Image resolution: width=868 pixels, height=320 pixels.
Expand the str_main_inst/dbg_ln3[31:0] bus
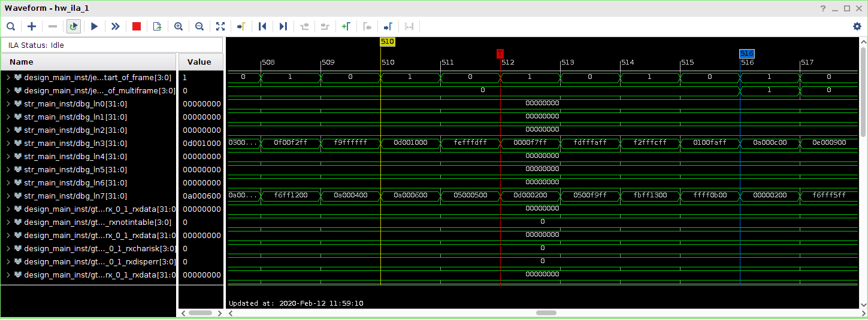coord(8,144)
